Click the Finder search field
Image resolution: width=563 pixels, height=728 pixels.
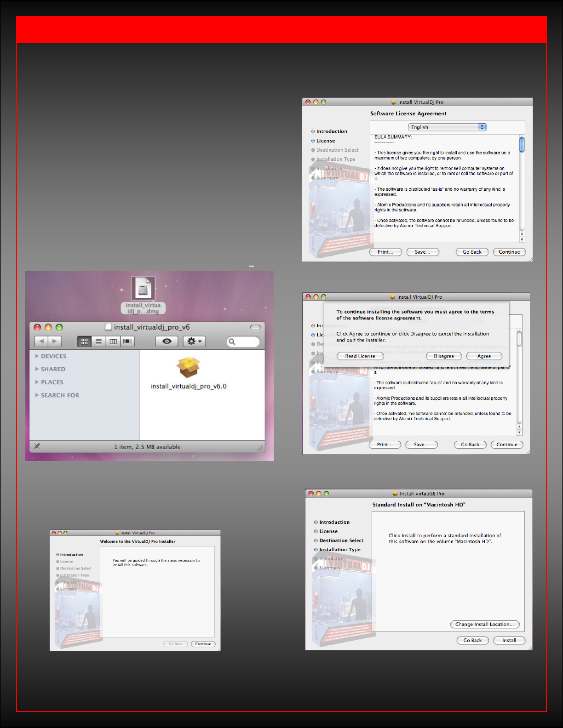(243, 341)
